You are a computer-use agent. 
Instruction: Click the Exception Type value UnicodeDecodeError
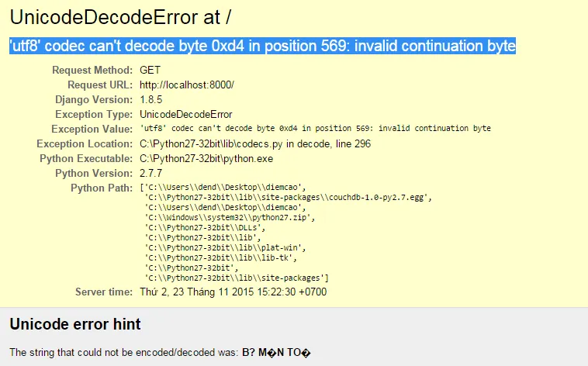pos(185,114)
